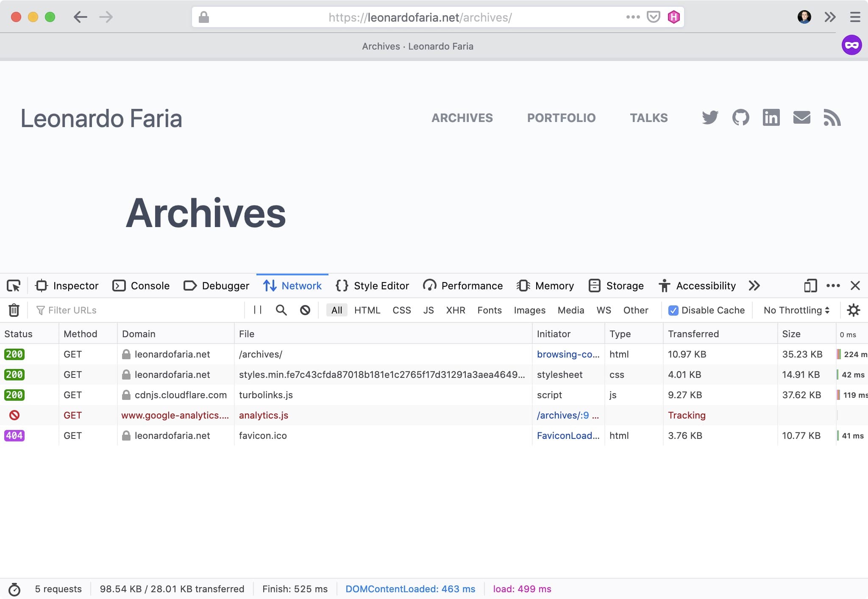This screenshot has height=599, width=868.
Task: Click the browser forward arrow
Action: [x=106, y=17]
